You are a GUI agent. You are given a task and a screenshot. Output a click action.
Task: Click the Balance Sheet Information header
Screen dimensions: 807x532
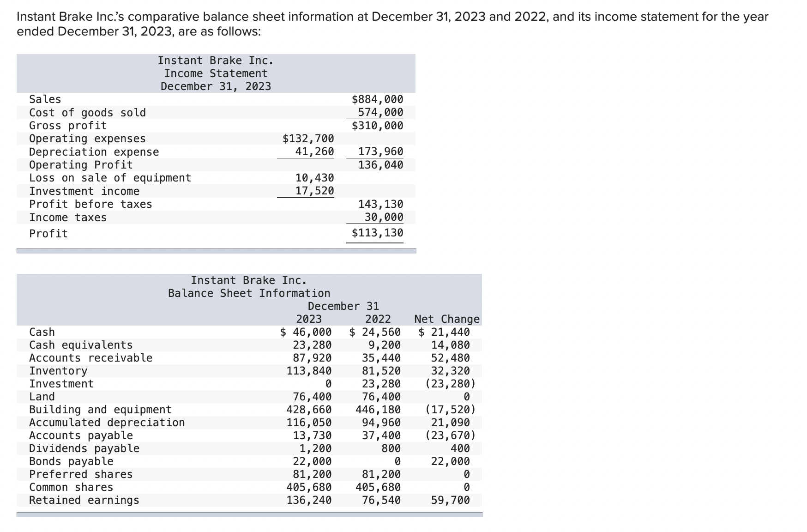[x=249, y=293]
